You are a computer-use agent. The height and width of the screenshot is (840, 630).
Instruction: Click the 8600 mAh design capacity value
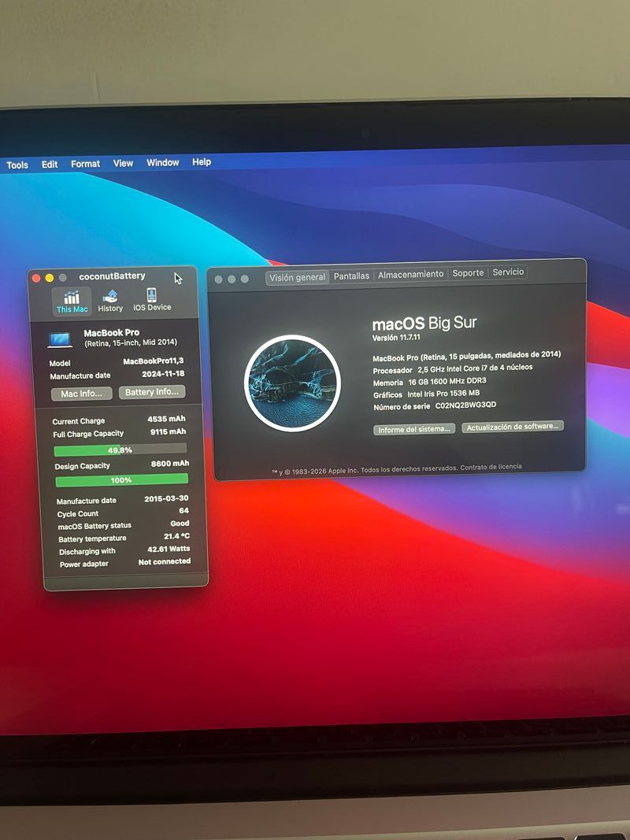pos(170,464)
